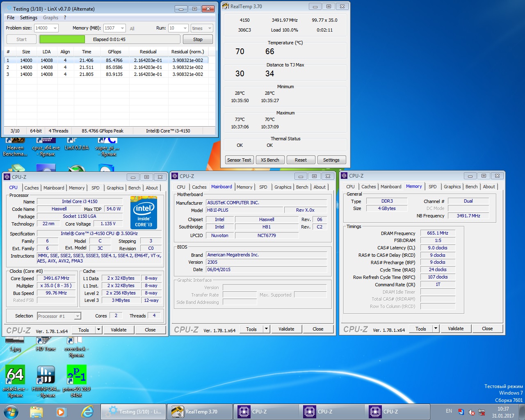
Task: Open the File menu in LinX
Action: click(11, 18)
